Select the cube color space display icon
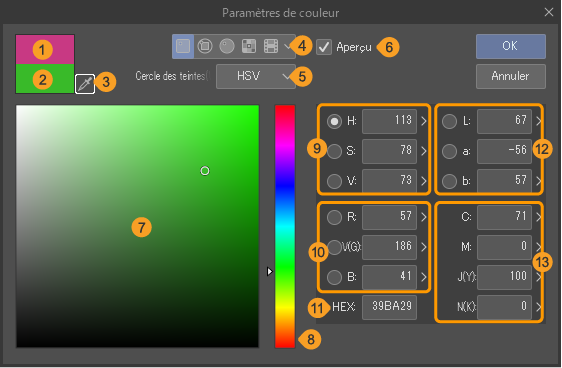 tap(205, 46)
